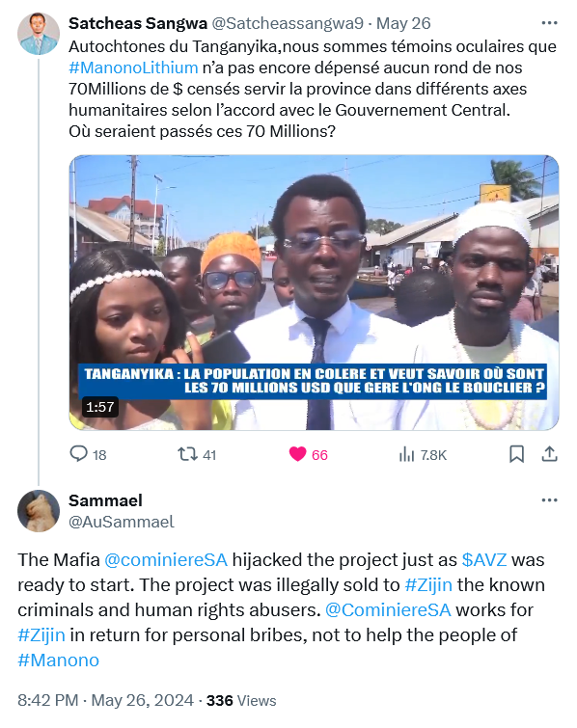Toggle the pink heart like icon
This screenshot has height=728, width=577.
click(297, 454)
